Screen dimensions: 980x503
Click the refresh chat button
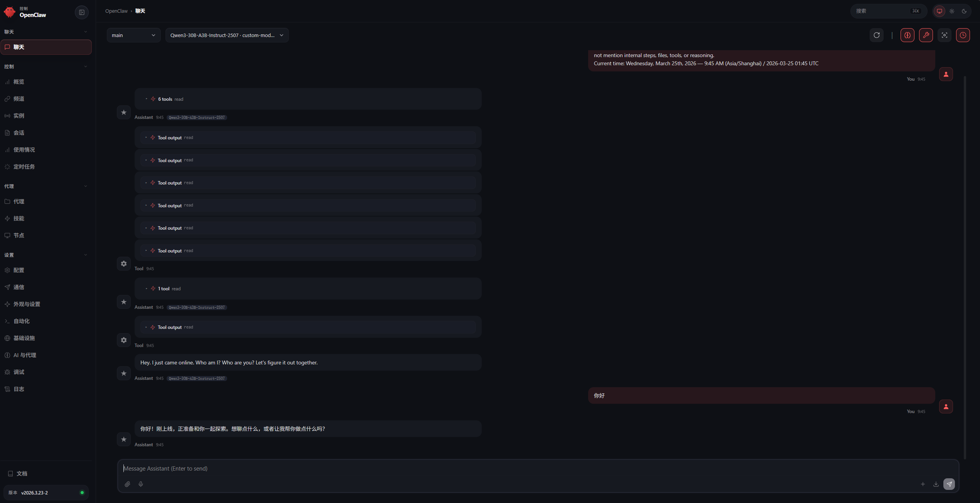click(x=876, y=35)
